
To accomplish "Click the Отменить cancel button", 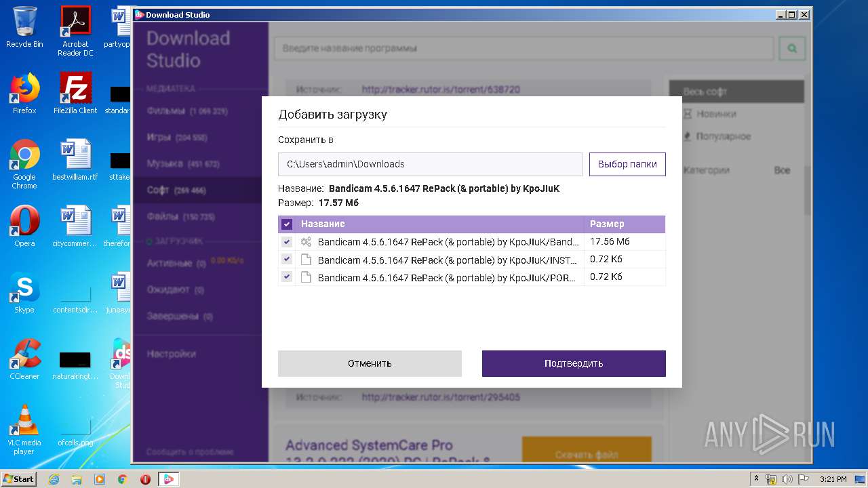I will [x=370, y=363].
